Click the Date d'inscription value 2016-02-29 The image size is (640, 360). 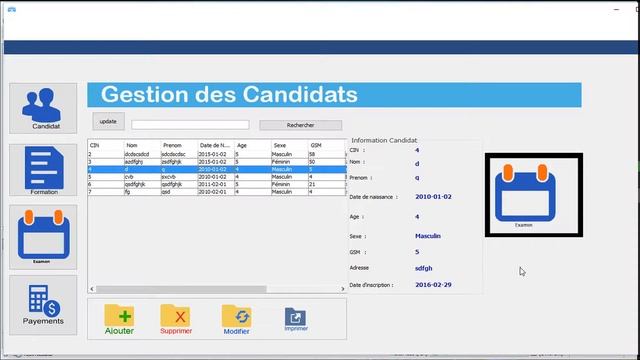(433, 285)
